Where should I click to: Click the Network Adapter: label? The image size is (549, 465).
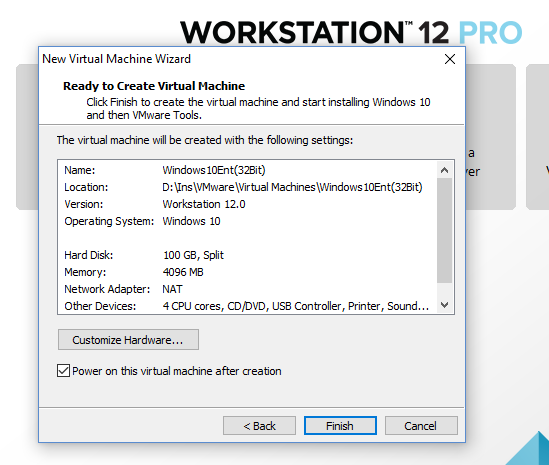tap(107, 289)
